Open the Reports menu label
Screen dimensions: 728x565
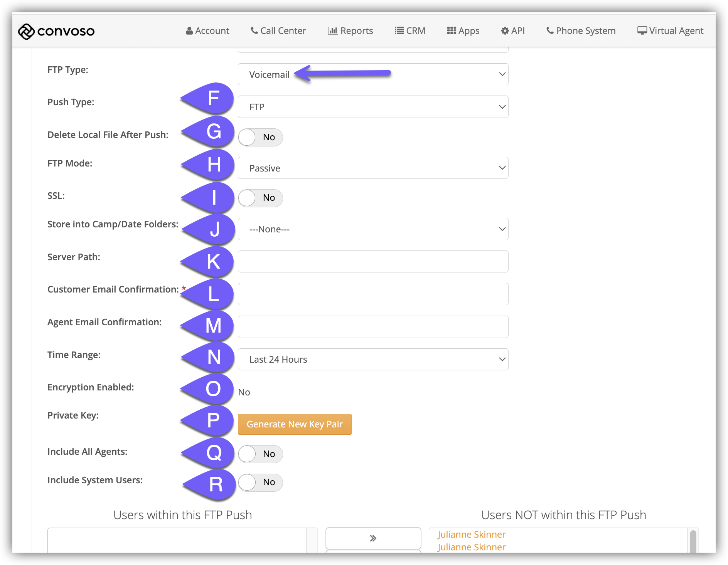tap(356, 31)
